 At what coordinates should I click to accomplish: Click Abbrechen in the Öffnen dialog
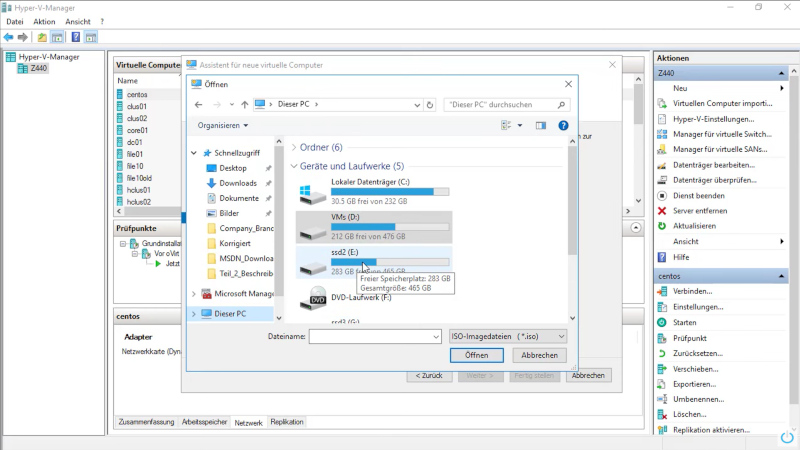(x=539, y=355)
